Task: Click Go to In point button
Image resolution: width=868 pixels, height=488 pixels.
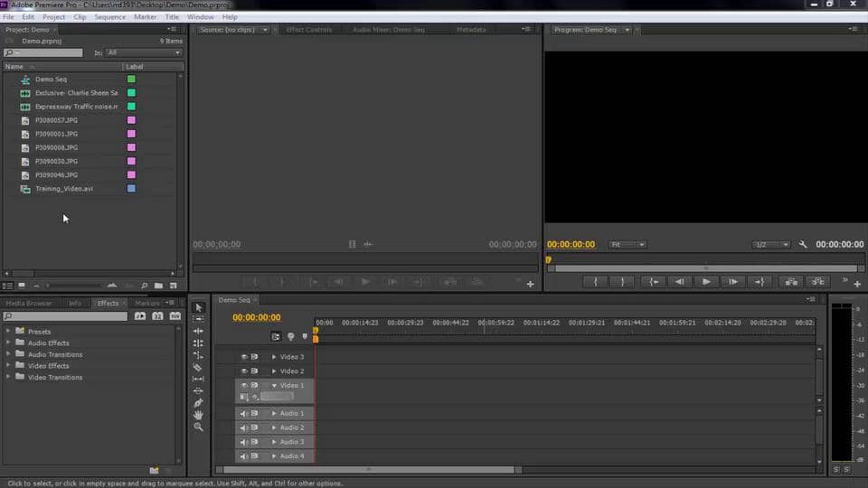Action: point(653,282)
